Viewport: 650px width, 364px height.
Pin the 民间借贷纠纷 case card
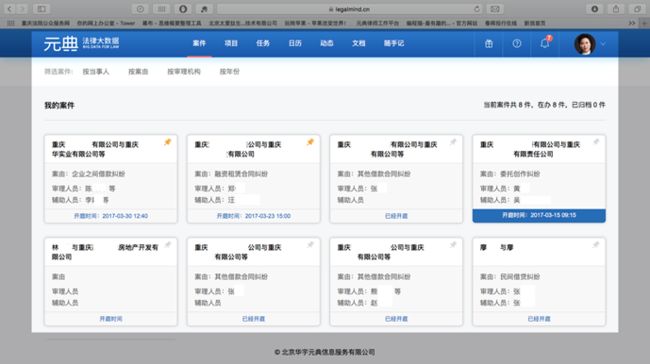click(596, 245)
